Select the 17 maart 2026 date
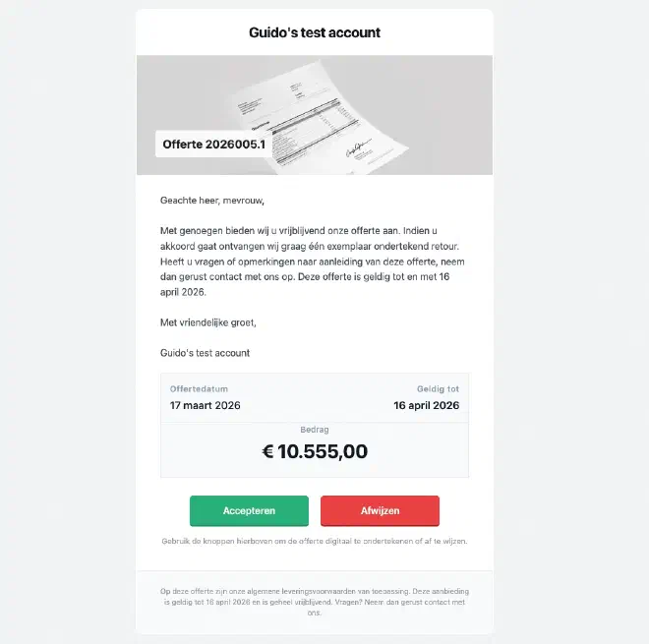This screenshot has width=649, height=644. pyautogui.click(x=206, y=405)
